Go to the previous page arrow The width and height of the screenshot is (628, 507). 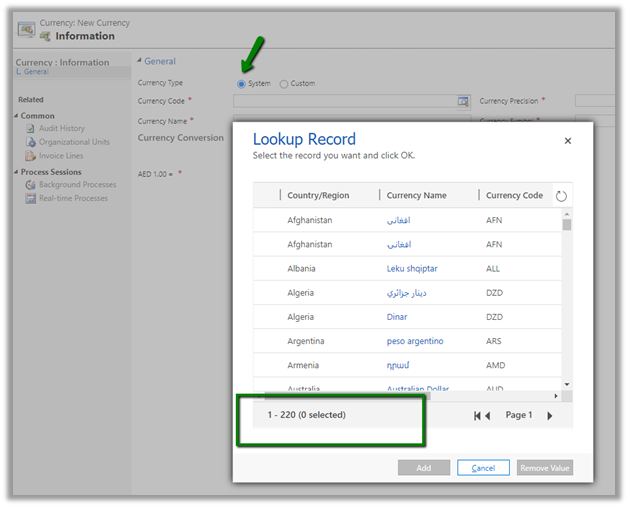(x=488, y=415)
